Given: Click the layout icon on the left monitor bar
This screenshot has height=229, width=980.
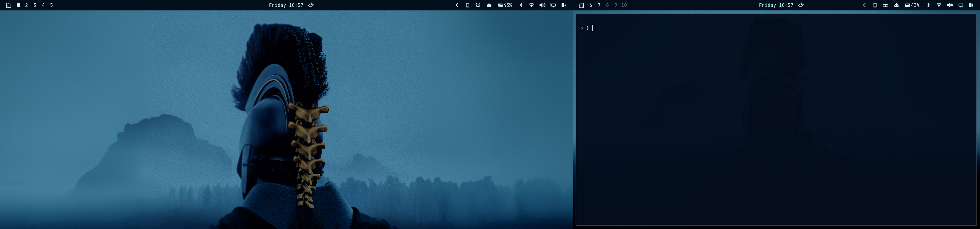Looking at the screenshot, I should point(8,5).
